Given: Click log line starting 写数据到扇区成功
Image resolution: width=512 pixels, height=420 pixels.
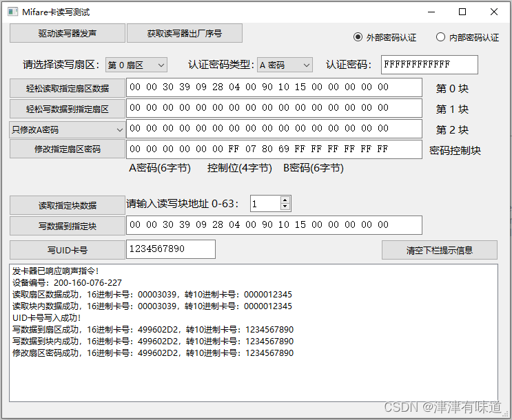Looking at the screenshot, I should click(x=153, y=330).
